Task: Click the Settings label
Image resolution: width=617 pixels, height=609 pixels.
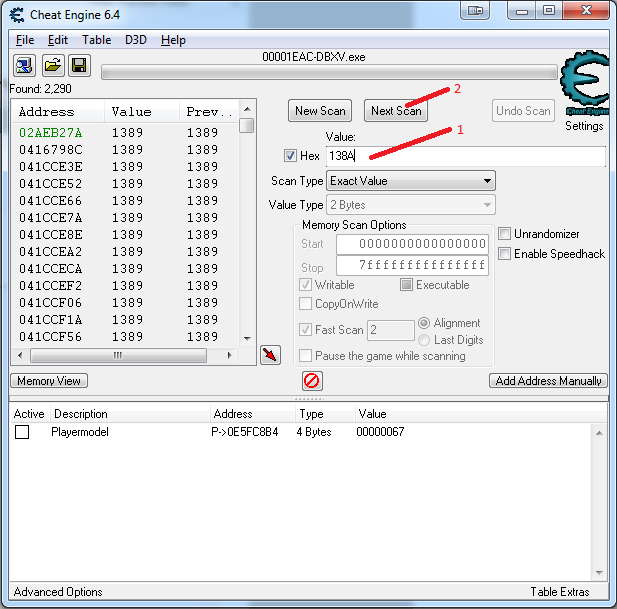Action: pyautogui.click(x=584, y=126)
